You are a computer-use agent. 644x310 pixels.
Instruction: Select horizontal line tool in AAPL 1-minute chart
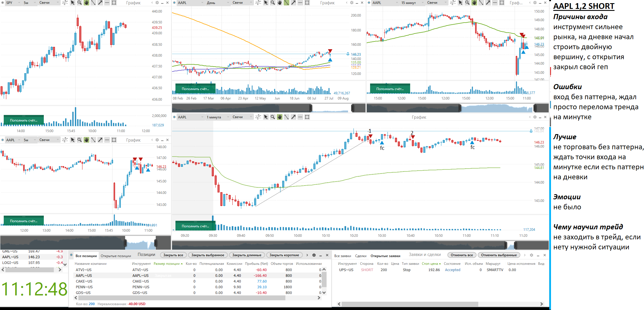point(300,117)
